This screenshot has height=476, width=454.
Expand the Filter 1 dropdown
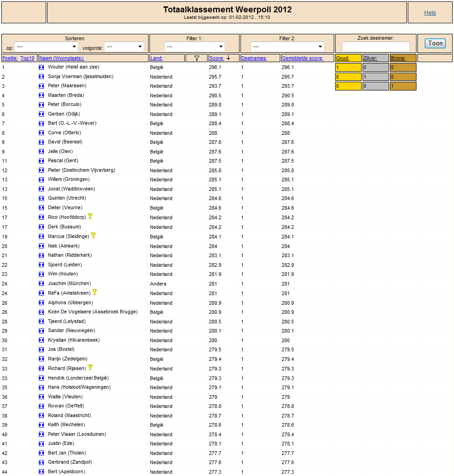pyautogui.click(x=195, y=47)
